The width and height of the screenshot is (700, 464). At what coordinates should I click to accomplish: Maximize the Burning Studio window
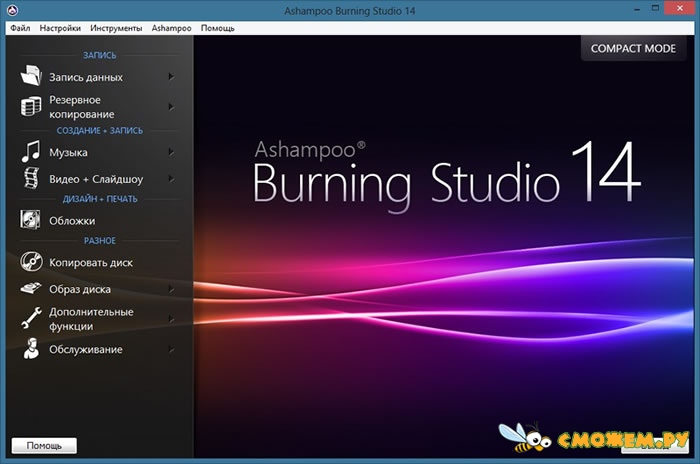tap(655, 8)
